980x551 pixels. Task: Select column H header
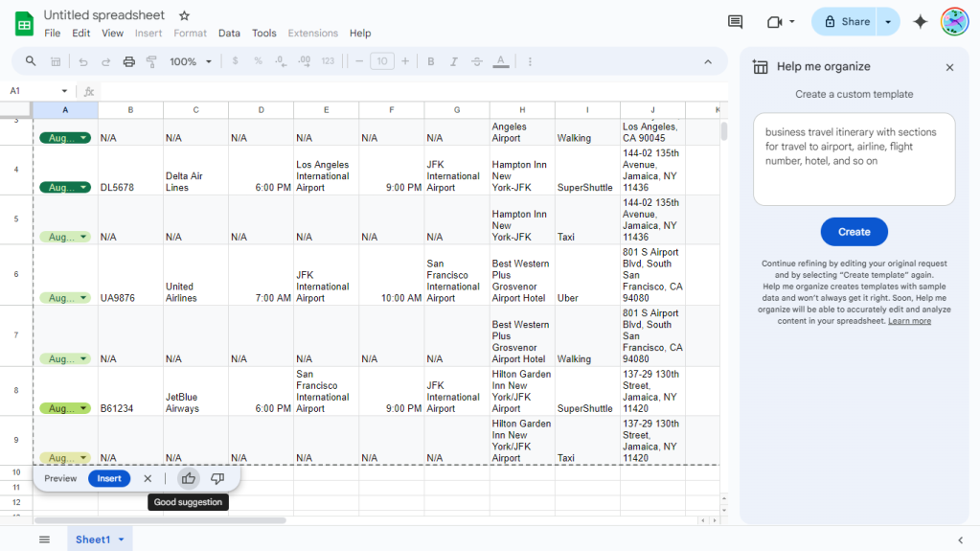coord(522,110)
